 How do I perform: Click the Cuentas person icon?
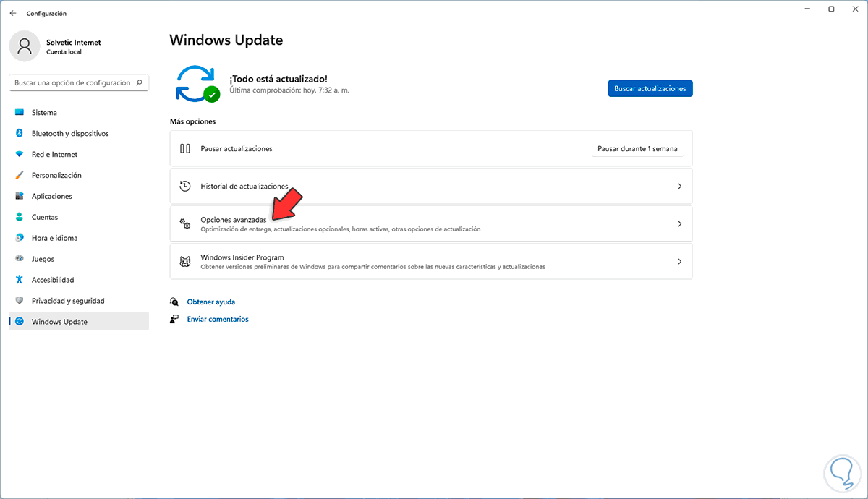(19, 217)
